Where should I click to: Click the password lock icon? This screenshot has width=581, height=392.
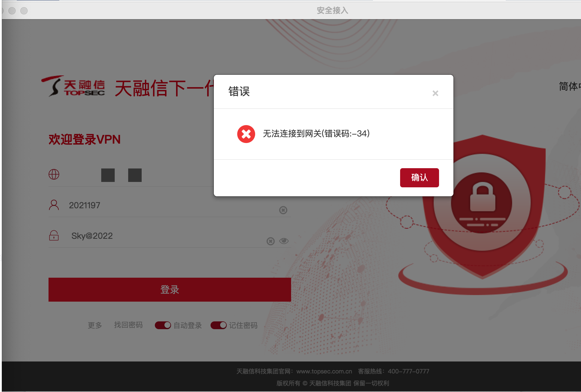[x=53, y=236]
